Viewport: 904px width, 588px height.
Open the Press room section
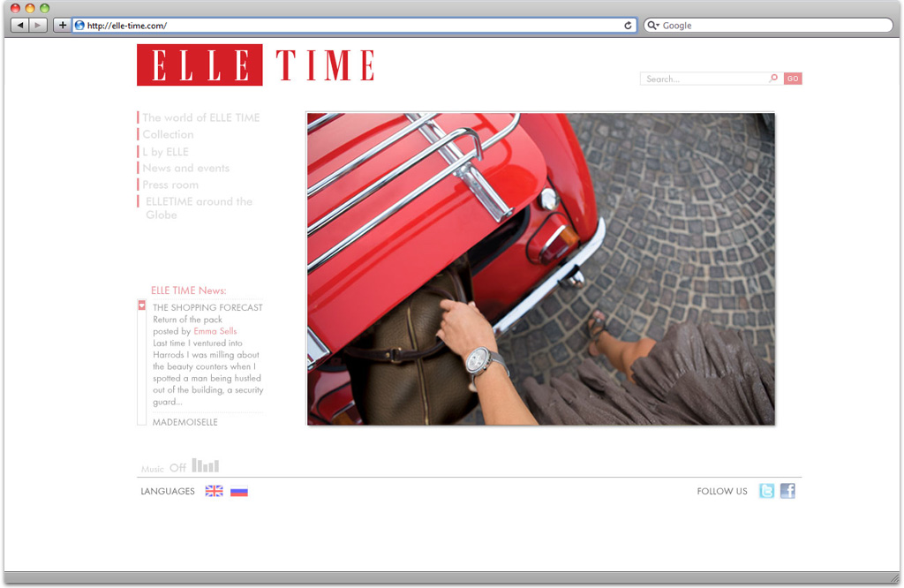pyautogui.click(x=169, y=185)
